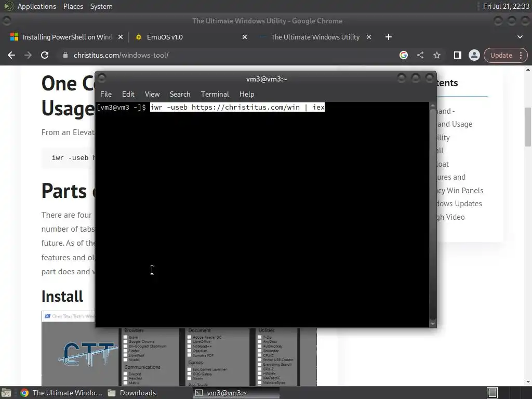This screenshot has height=399, width=532.
Task: Select vm3@vm3 terminal taskbar button
Action: click(x=236, y=393)
